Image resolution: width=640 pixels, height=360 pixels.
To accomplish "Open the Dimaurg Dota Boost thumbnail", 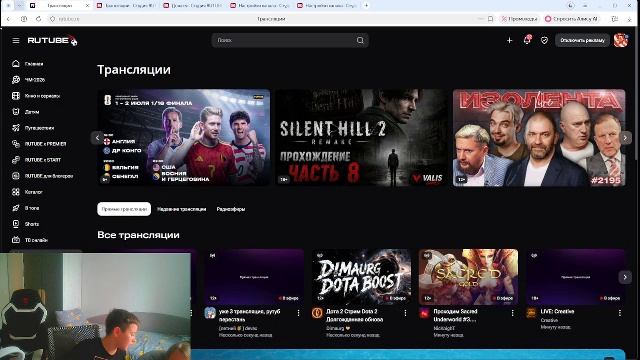I will (x=361, y=277).
